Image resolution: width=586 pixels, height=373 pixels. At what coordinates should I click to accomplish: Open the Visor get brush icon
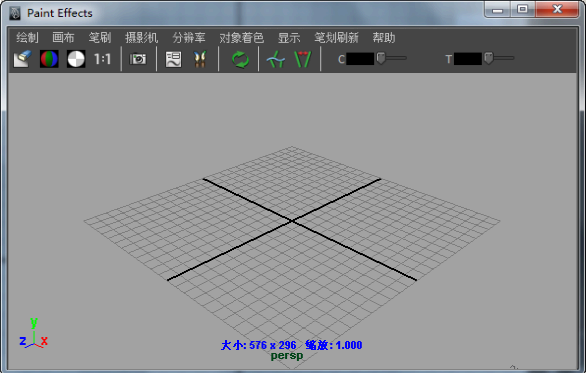tap(200, 59)
